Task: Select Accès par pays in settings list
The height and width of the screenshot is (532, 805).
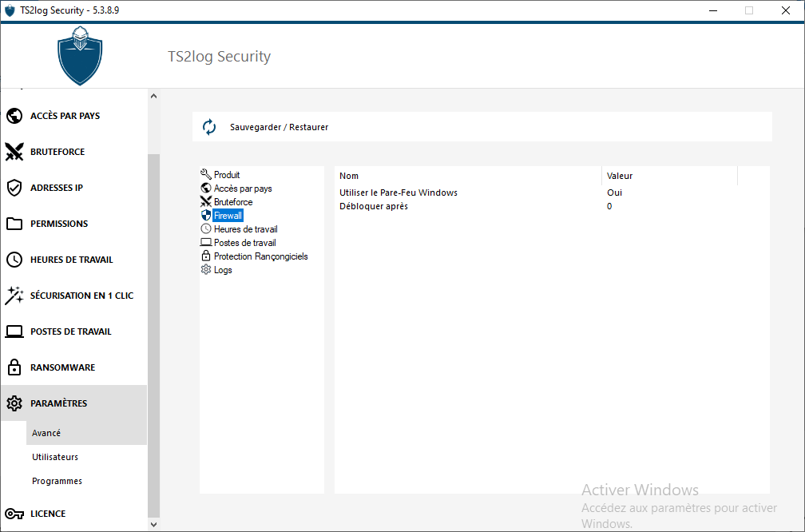Action: tap(243, 189)
